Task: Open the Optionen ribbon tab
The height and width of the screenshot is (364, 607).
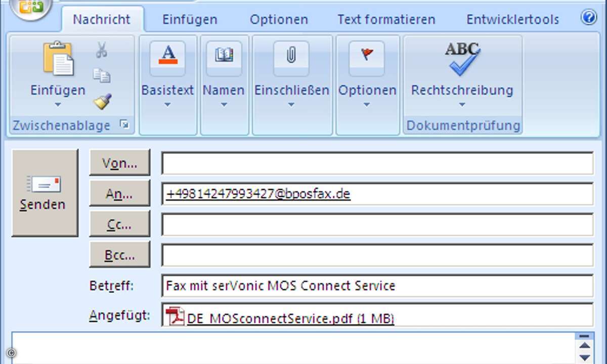Action: pos(279,20)
